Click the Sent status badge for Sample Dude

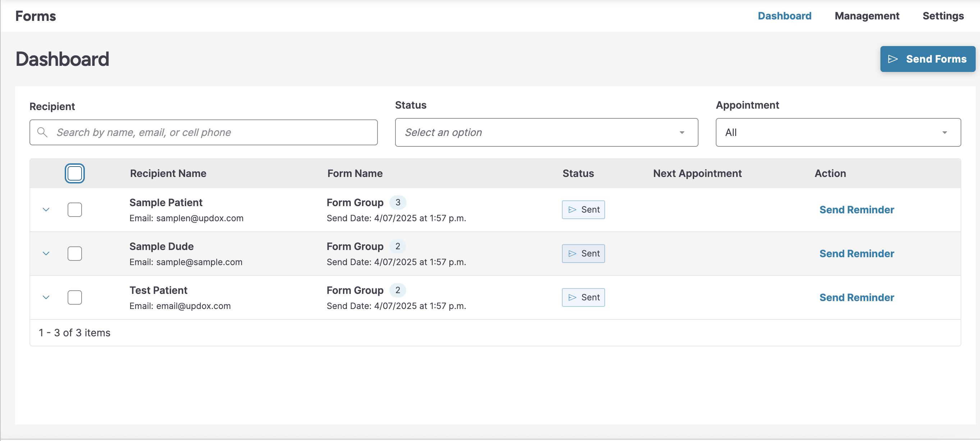pos(583,254)
